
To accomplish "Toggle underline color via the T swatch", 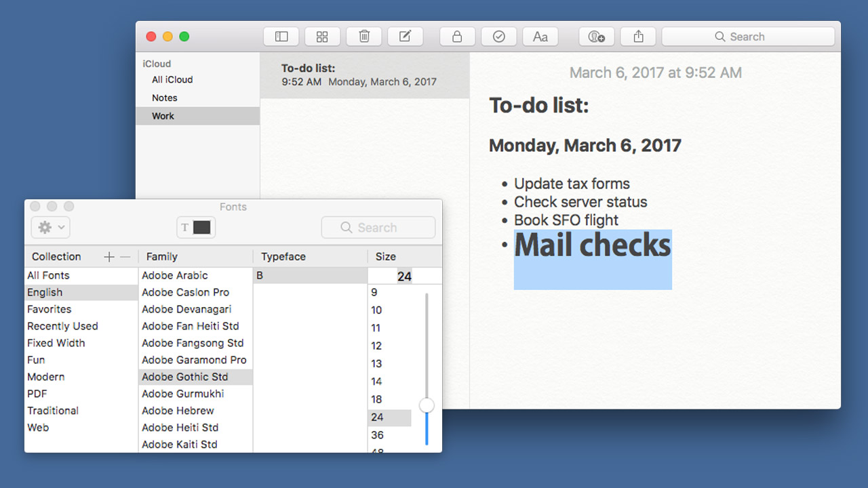I will (195, 227).
